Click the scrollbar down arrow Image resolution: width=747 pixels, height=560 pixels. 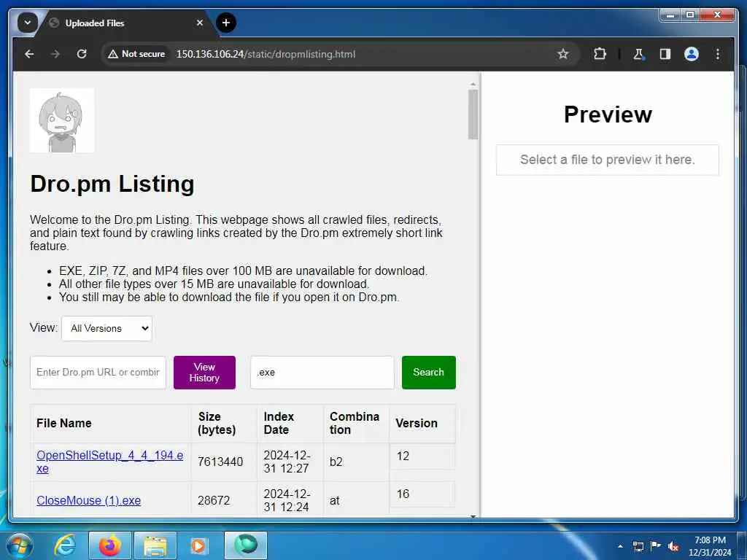473,516
